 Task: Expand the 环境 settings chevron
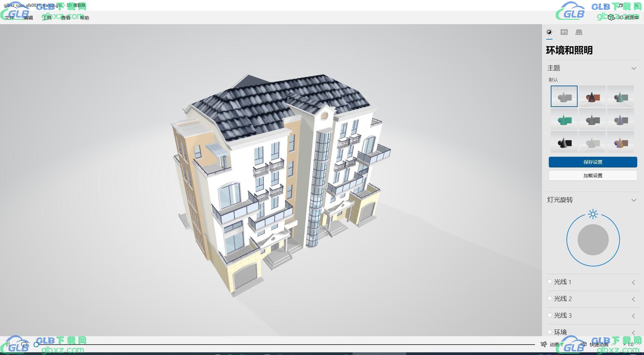(x=633, y=333)
